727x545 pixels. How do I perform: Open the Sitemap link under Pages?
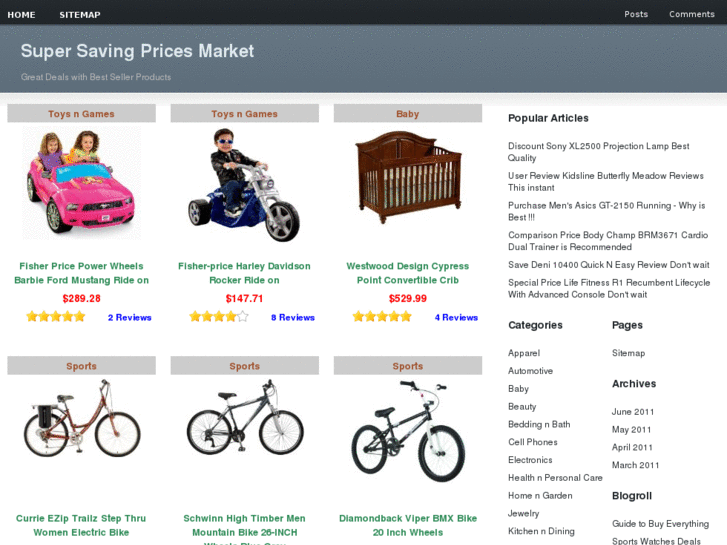(628, 353)
